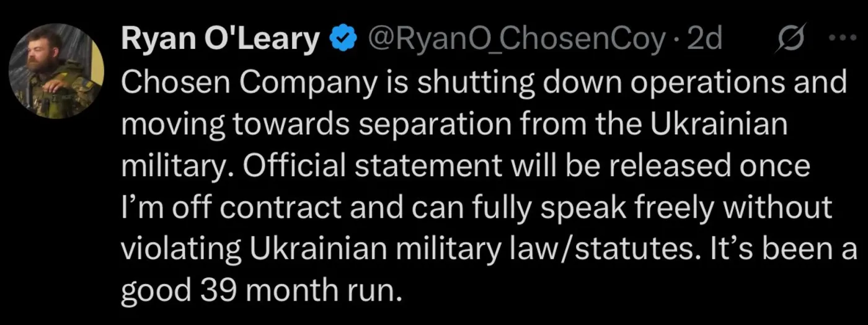Open the @RyanO_ChosenCoy handle link

[x=515, y=40]
